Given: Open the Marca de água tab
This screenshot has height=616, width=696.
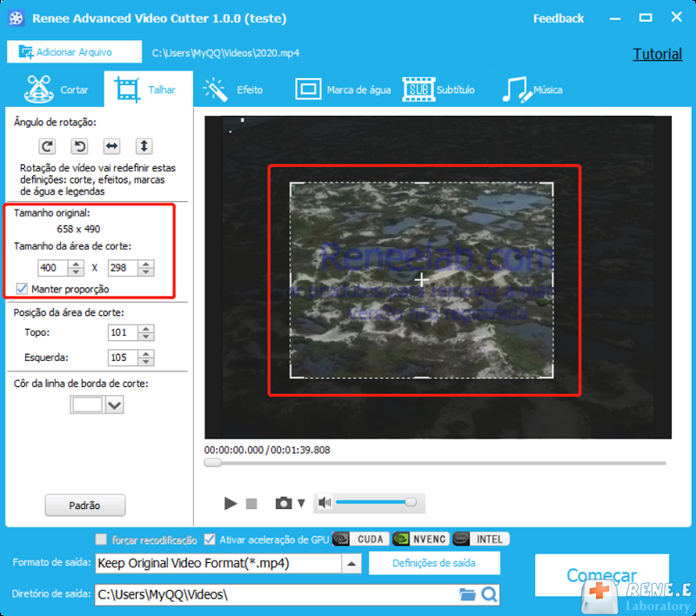Looking at the screenshot, I should pos(343,90).
